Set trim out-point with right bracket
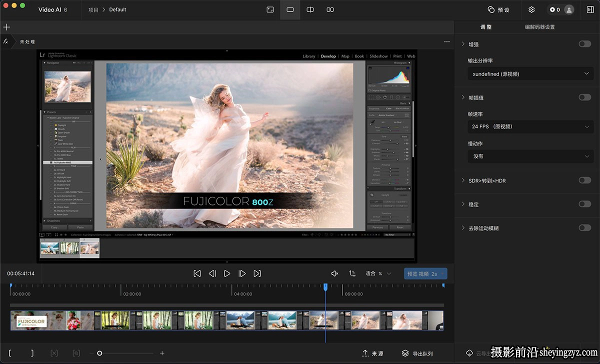Image resolution: width=600 pixels, height=364 pixels. tap(32, 353)
